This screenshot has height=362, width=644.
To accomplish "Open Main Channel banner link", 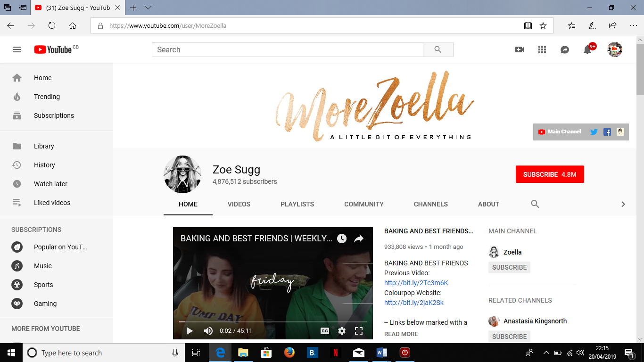I will [x=560, y=132].
